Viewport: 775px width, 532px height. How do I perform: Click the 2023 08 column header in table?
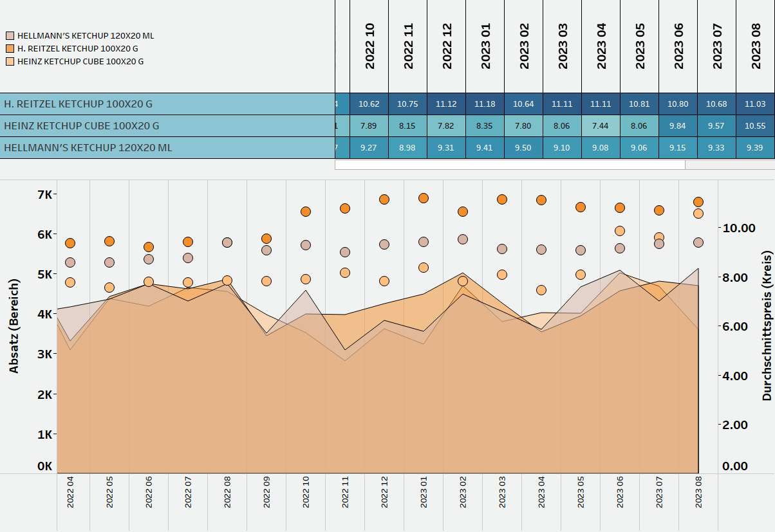pyautogui.click(x=756, y=46)
